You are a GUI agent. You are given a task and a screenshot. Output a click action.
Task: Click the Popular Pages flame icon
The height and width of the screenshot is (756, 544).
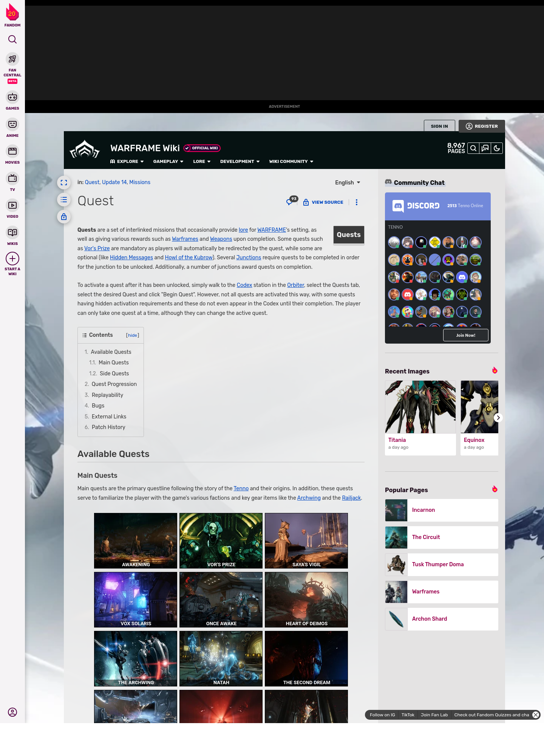pos(495,489)
